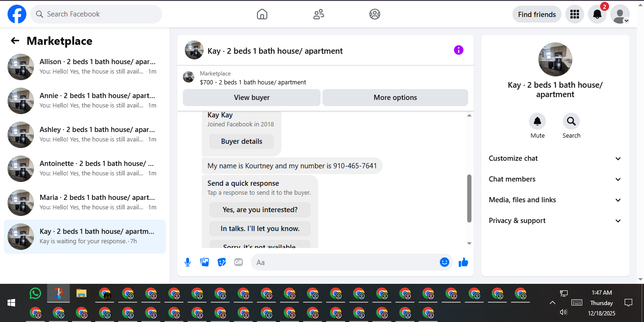Open the Allison conversation in the list

point(85,67)
